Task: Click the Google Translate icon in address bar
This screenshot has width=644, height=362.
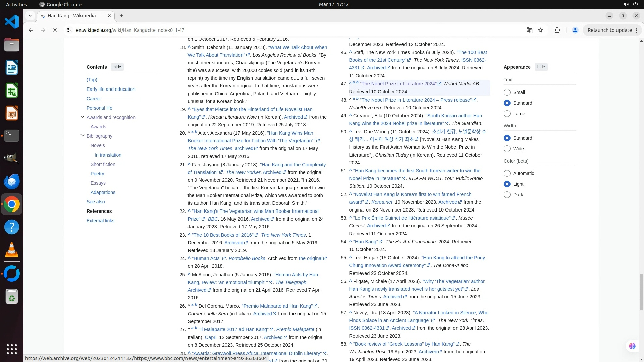Action: pyautogui.click(x=529, y=30)
